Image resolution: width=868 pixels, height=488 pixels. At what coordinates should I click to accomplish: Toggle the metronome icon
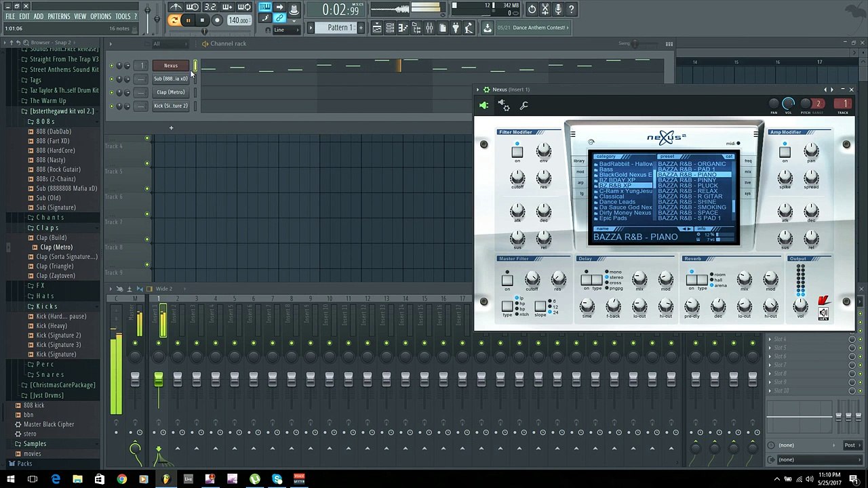(x=175, y=7)
